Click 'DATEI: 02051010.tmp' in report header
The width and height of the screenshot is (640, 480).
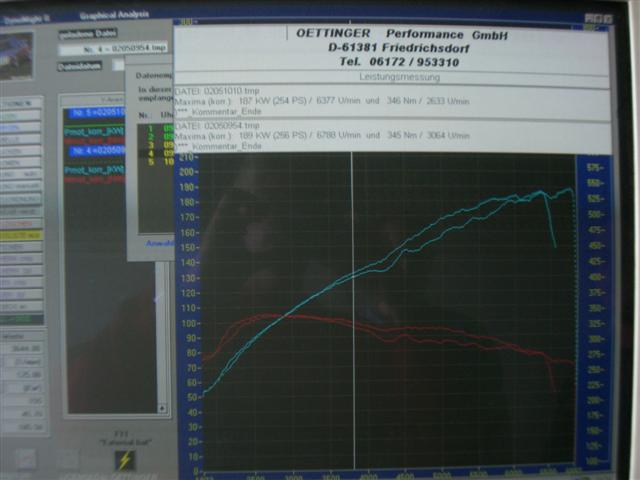217,91
